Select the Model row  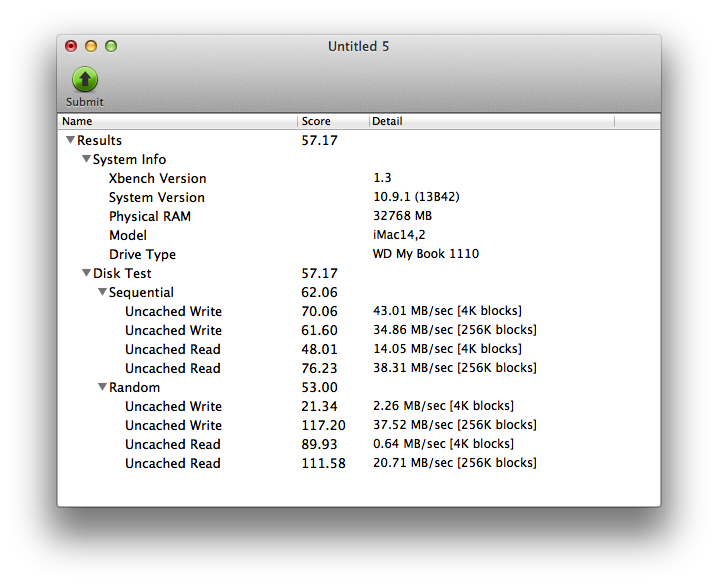point(359,235)
